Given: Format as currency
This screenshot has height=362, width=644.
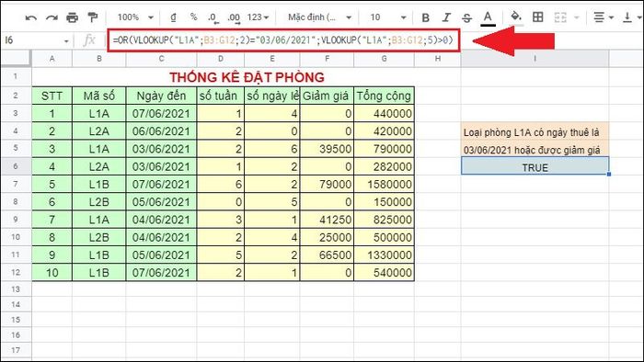Looking at the screenshot, I should point(173,17).
